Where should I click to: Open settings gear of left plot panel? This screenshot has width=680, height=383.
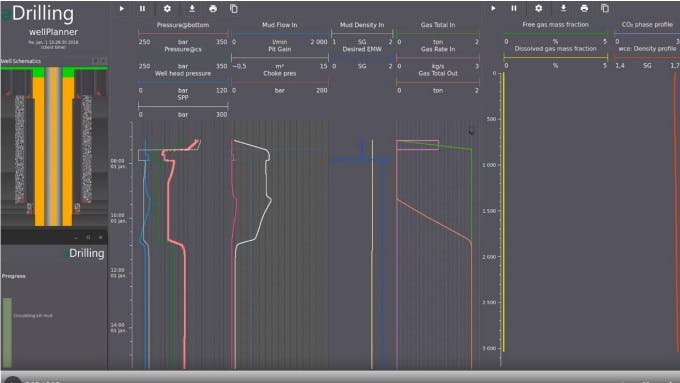[167, 8]
